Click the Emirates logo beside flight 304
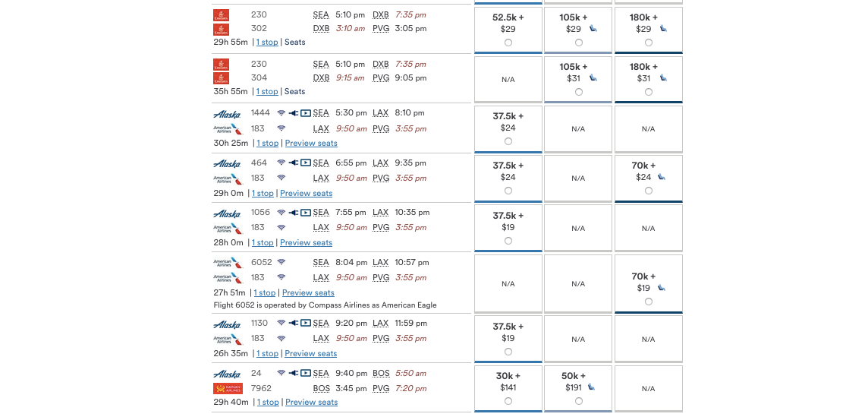The width and height of the screenshot is (868, 417). pos(221,78)
